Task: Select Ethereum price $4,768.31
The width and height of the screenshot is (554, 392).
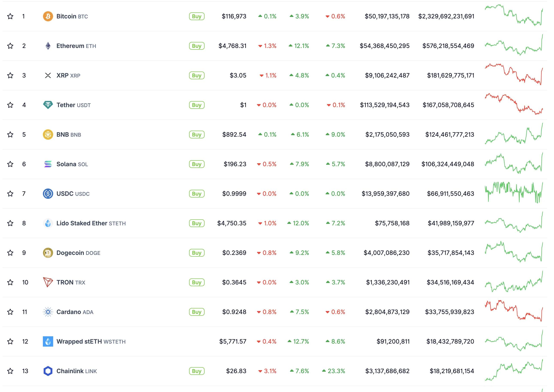Action: pyautogui.click(x=232, y=46)
